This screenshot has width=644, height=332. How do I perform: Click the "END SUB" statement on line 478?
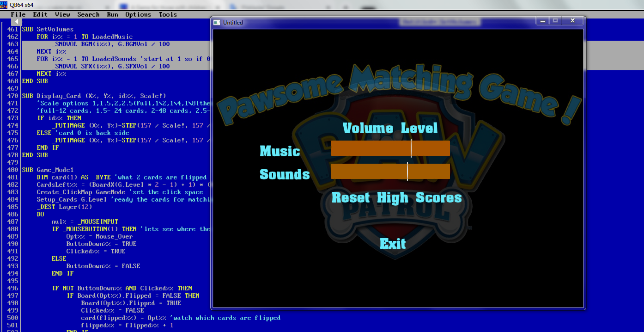click(x=35, y=155)
